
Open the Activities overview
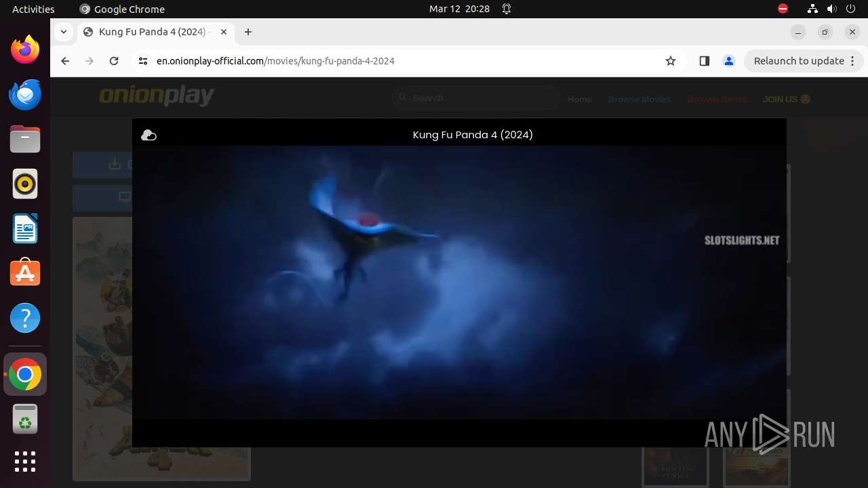click(33, 9)
